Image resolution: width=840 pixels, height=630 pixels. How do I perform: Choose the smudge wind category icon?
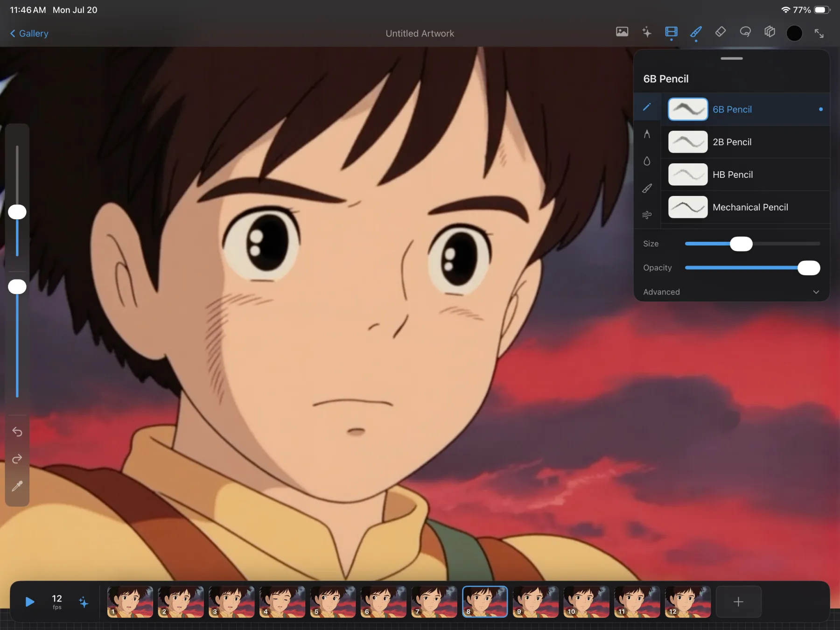(x=647, y=215)
